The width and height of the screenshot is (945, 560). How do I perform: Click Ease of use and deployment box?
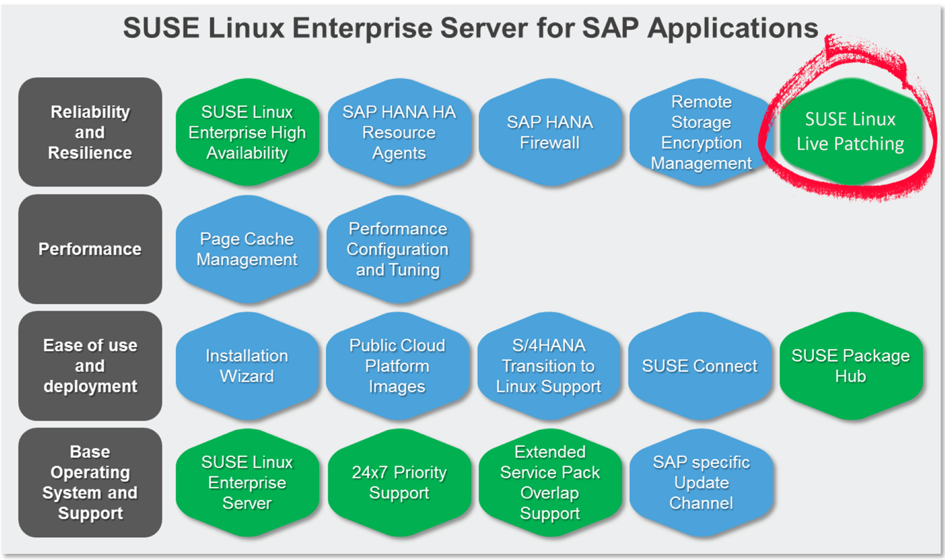click(90, 366)
